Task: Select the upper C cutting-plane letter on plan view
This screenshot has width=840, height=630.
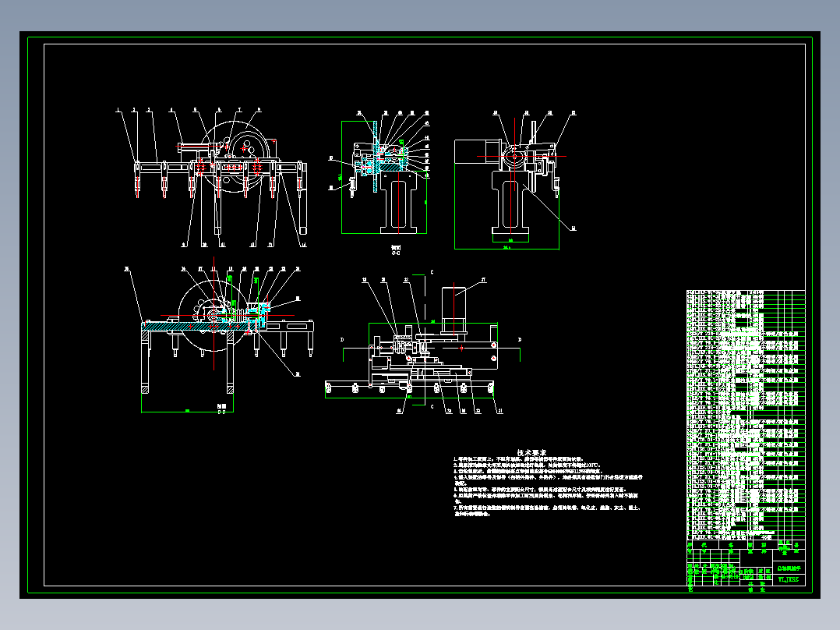Action: [432, 272]
